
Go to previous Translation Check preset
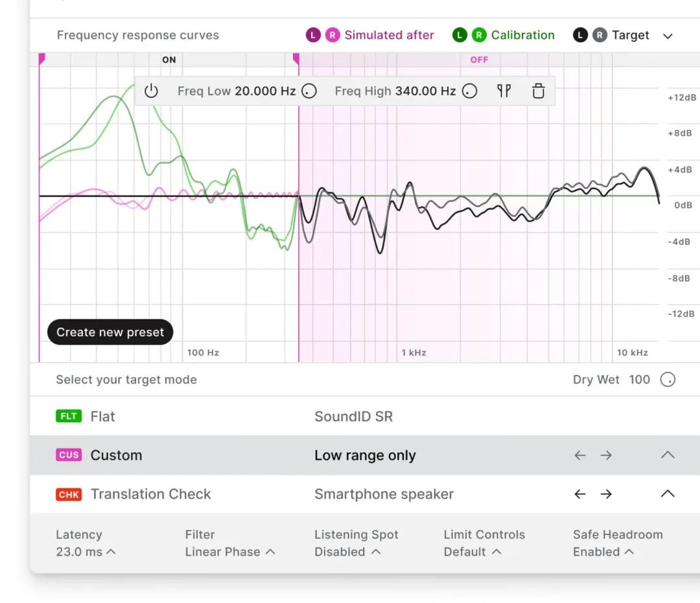tap(580, 494)
